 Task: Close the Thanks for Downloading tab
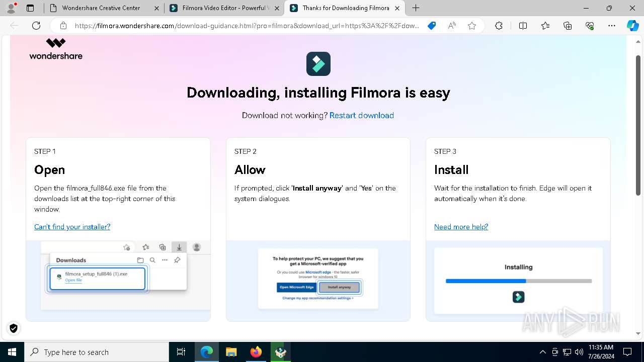click(397, 8)
